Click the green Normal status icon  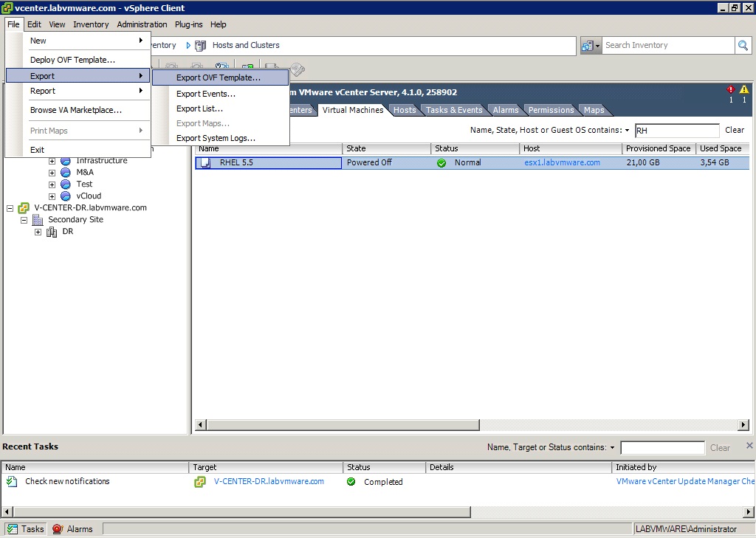tap(441, 163)
